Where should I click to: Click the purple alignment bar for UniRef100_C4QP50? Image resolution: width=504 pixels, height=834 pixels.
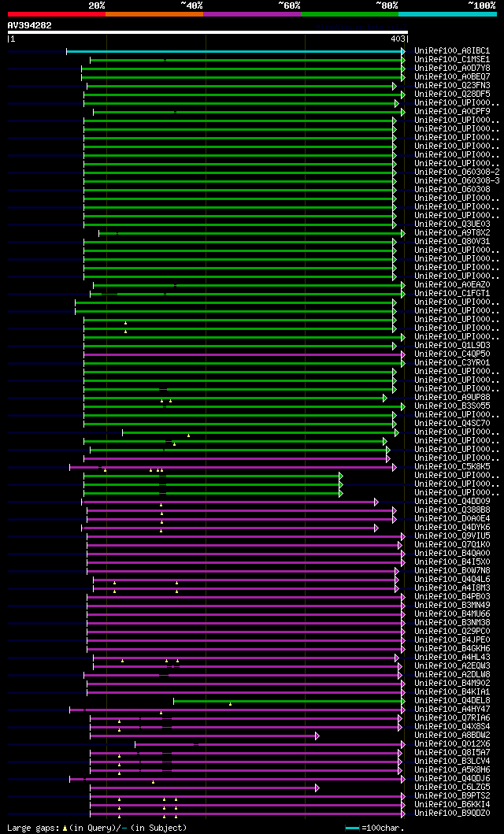243,354
